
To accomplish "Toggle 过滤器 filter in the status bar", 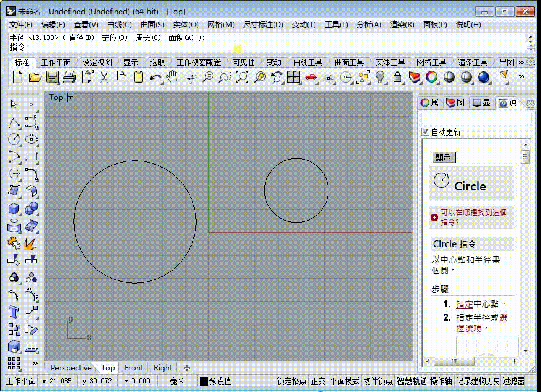I will point(513,381).
